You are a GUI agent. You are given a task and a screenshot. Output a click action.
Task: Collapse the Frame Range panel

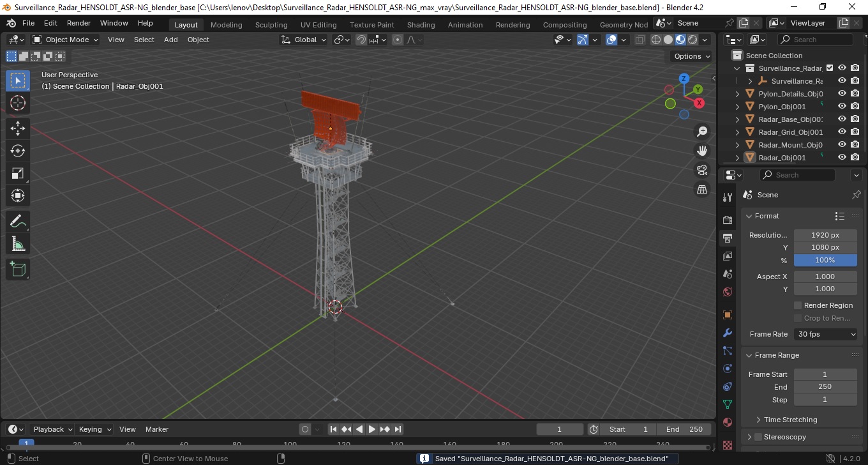coord(749,355)
